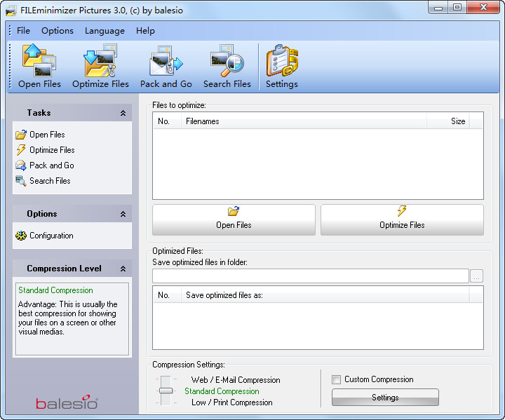The image size is (505, 420).
Task: Browse for output folder with the ellipsis button
Action: pyautogui.click(x=476, y=276)
